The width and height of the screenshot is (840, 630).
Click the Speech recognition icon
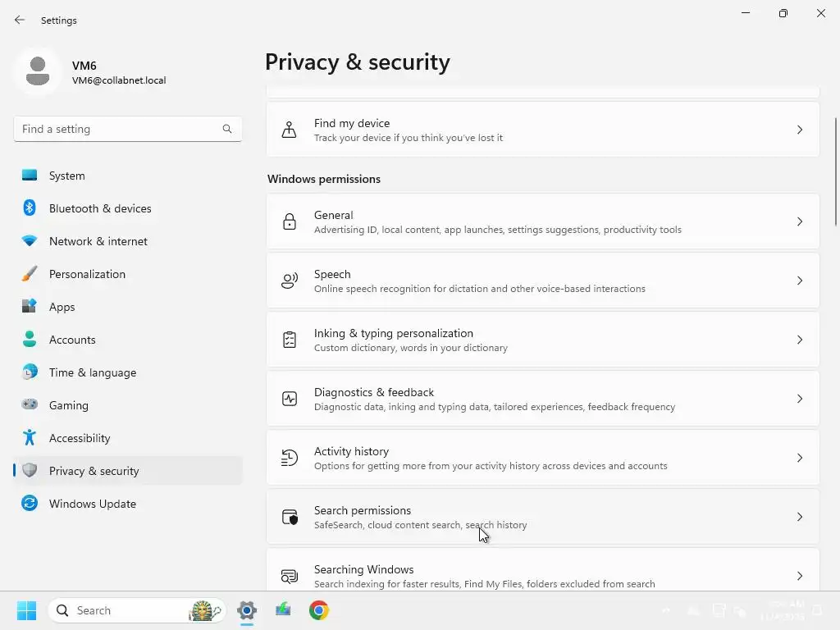289,281
